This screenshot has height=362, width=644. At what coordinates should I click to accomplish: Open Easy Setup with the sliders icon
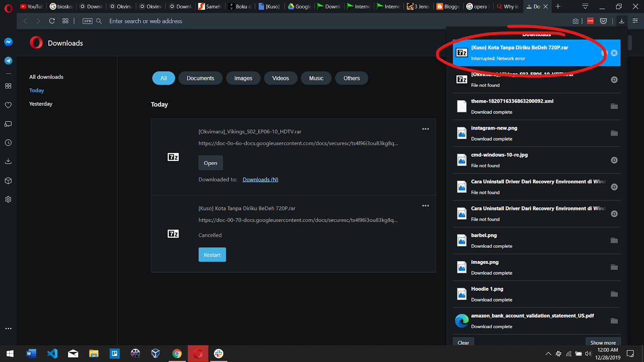point(635,21)
